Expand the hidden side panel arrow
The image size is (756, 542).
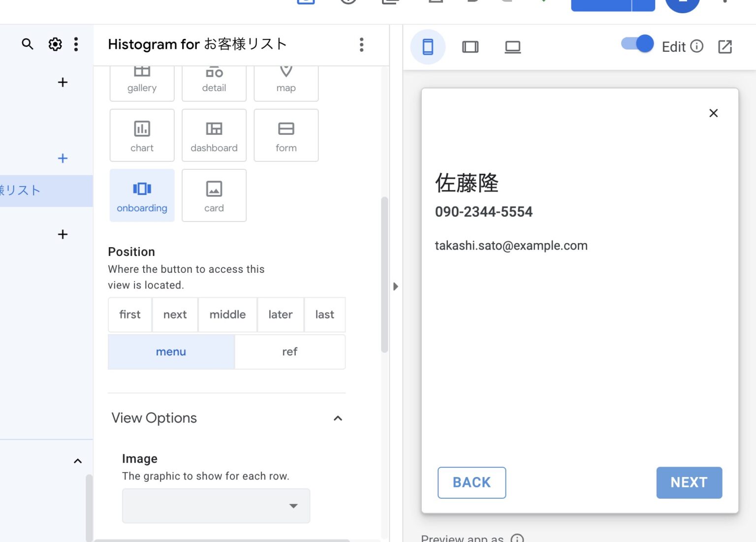coord(396,286)
